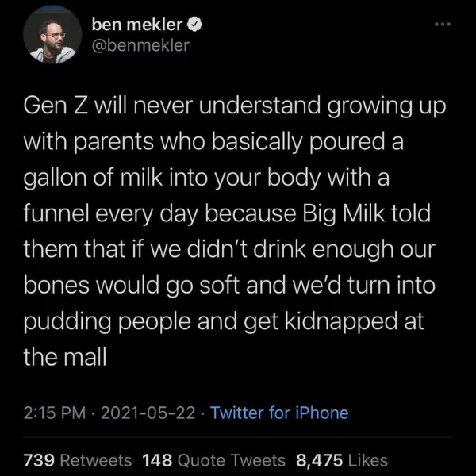View the 148 Quote Tweets
The image size is (476, 476).
click(213, 460)
